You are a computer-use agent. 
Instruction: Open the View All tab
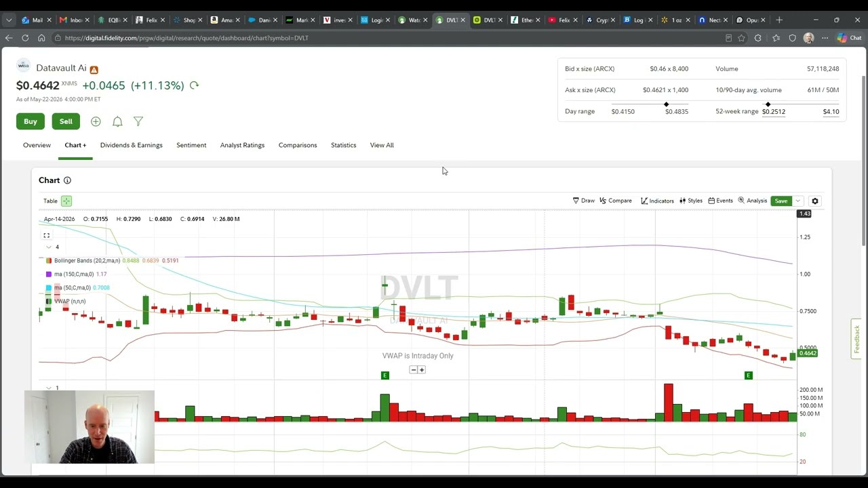382,145
